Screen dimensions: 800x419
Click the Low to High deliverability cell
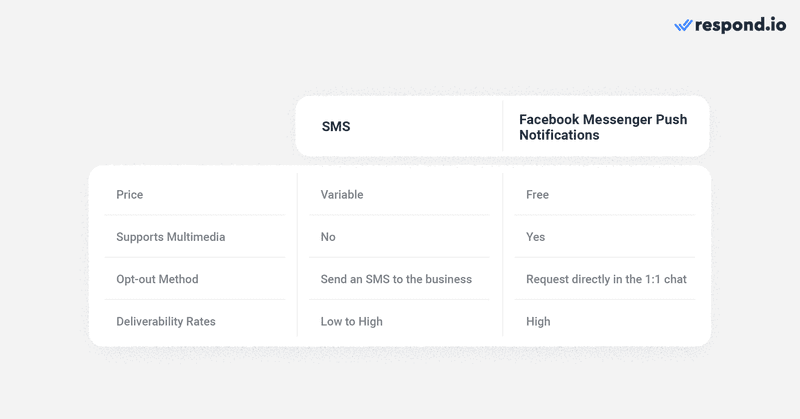(x=351, y=321)
